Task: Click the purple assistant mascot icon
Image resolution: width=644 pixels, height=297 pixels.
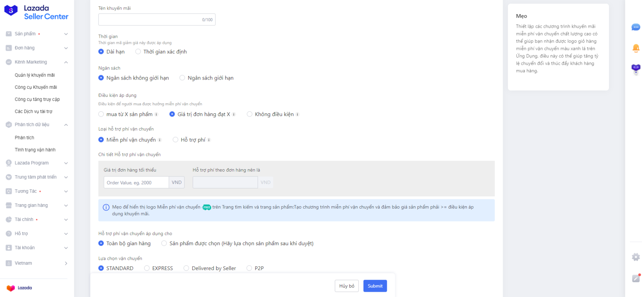Action: point(636,69)
